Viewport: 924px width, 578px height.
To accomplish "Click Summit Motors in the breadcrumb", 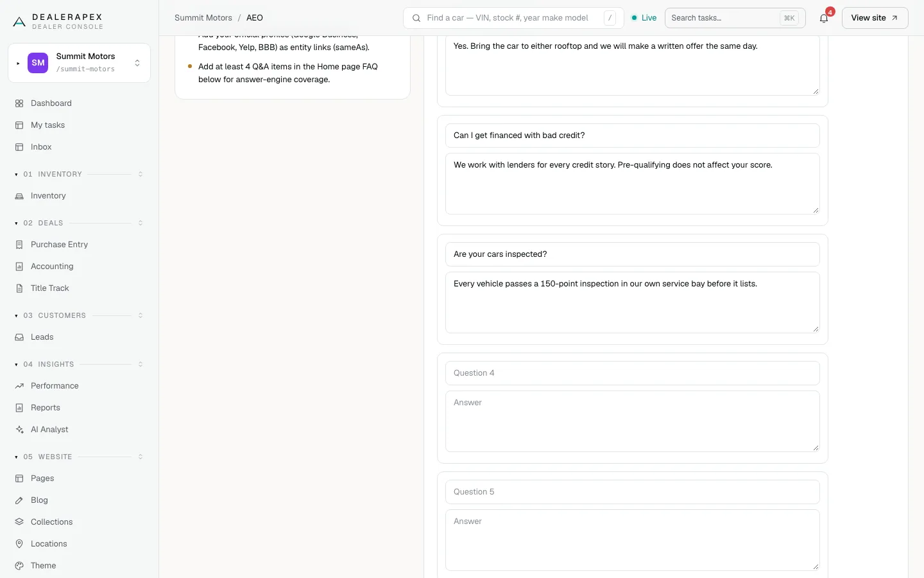I will (x=203, y=18).
